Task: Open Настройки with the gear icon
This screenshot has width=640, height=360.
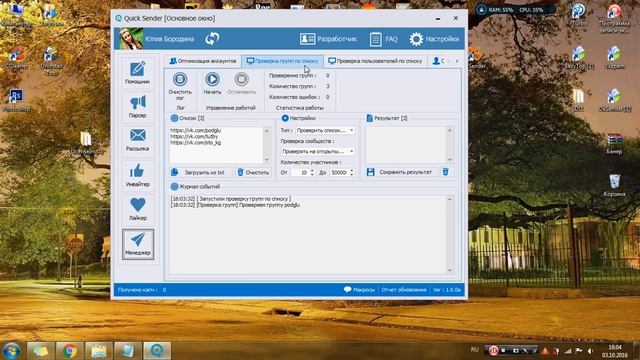Action: [x=434, y=39]
